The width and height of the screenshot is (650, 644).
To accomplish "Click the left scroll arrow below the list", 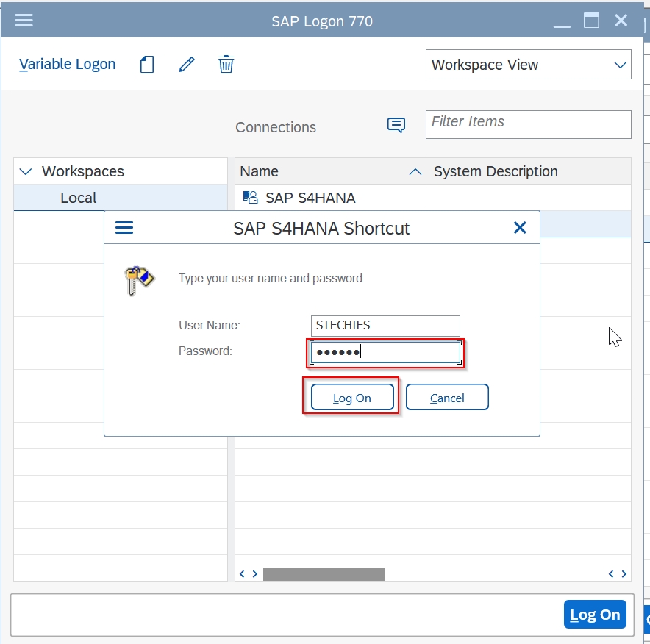I will [242, 573].
